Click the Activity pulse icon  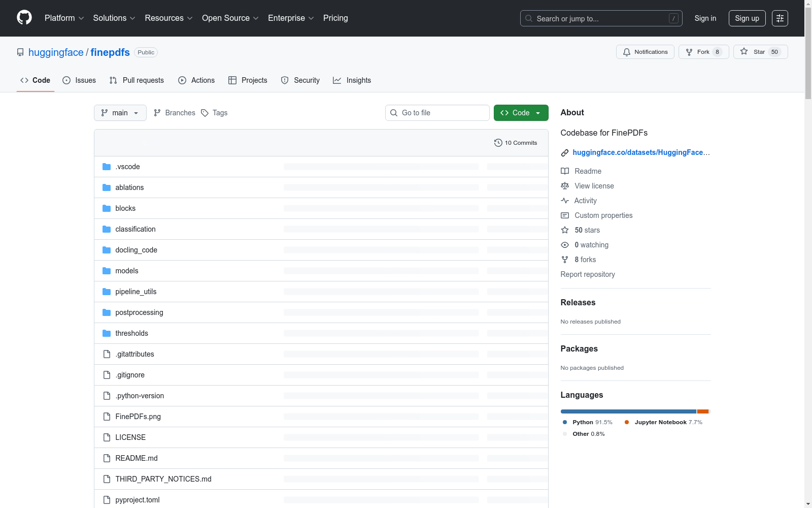(x=565, y=201)
